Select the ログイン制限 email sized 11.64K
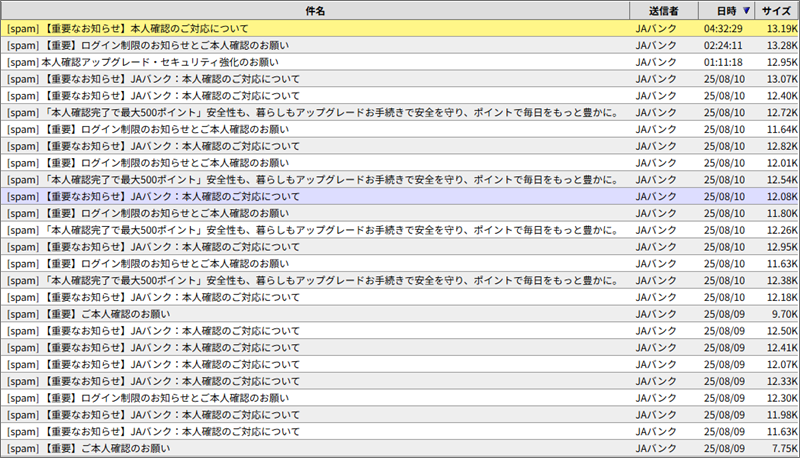The image size is (800, 458). pos(400,130)
